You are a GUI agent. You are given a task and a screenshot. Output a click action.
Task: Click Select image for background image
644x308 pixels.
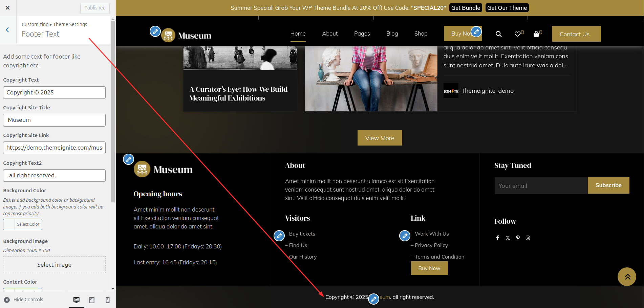click(x=54, y=265)
